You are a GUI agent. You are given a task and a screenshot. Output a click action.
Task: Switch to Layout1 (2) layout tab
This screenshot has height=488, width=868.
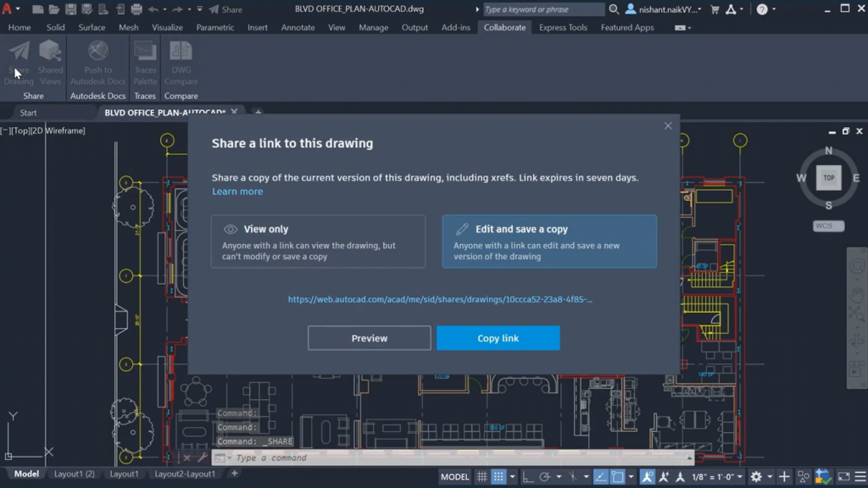click(75, 474)
